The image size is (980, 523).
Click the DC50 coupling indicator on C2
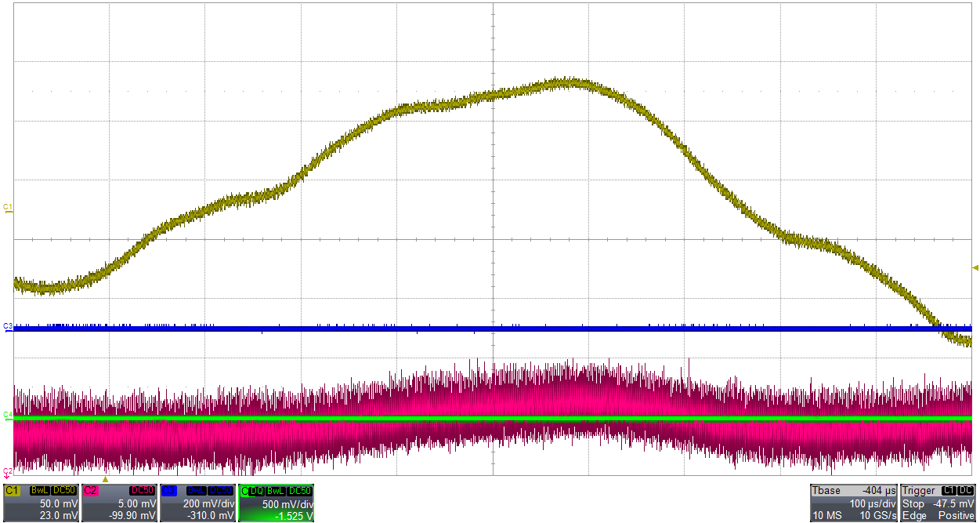pyautogui.click(x=143, y=491)
